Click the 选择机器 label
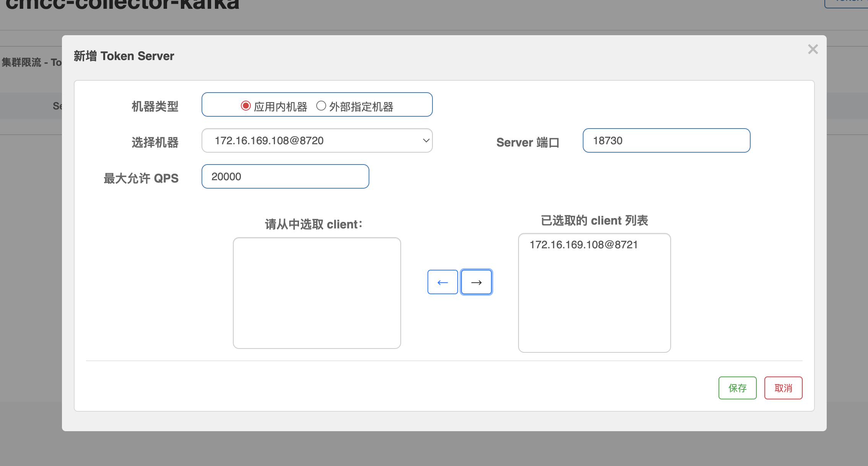Viewport: 868px width, 466px height. pyautogui.click(x=155, y=142)
